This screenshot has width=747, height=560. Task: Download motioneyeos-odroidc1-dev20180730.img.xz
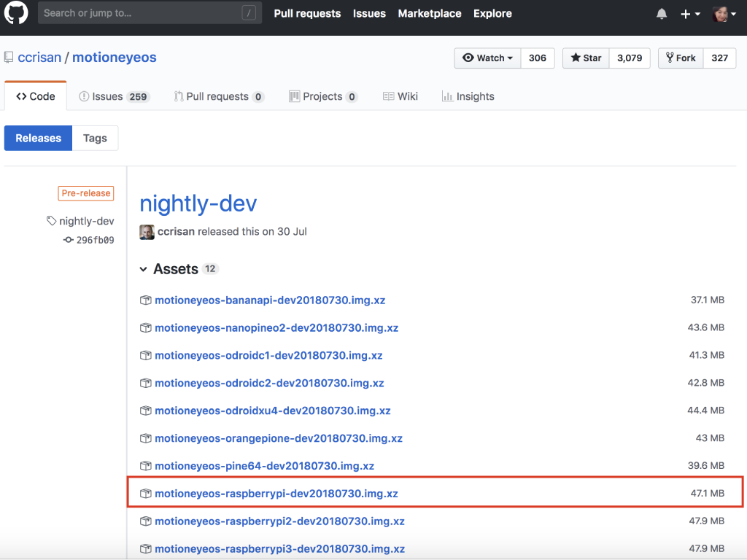(x=268, y=356)
